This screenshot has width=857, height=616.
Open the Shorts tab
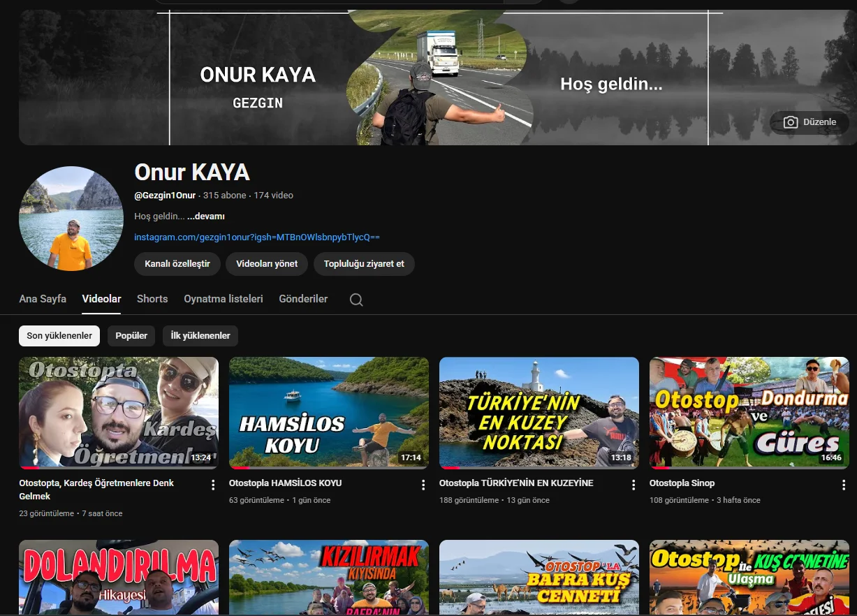pos(152,299)
